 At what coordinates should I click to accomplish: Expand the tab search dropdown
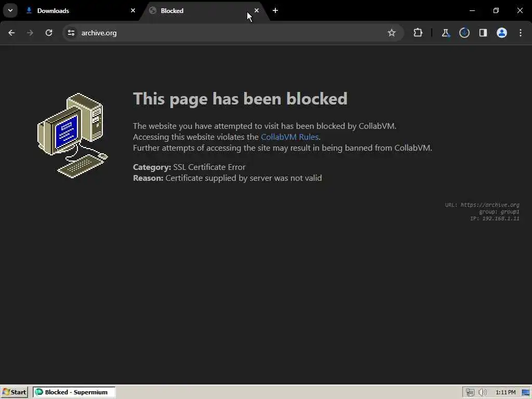point(10,10)
